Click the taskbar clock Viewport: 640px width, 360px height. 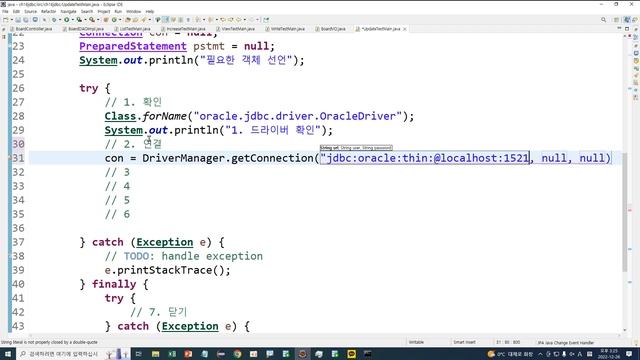[609, 354]
